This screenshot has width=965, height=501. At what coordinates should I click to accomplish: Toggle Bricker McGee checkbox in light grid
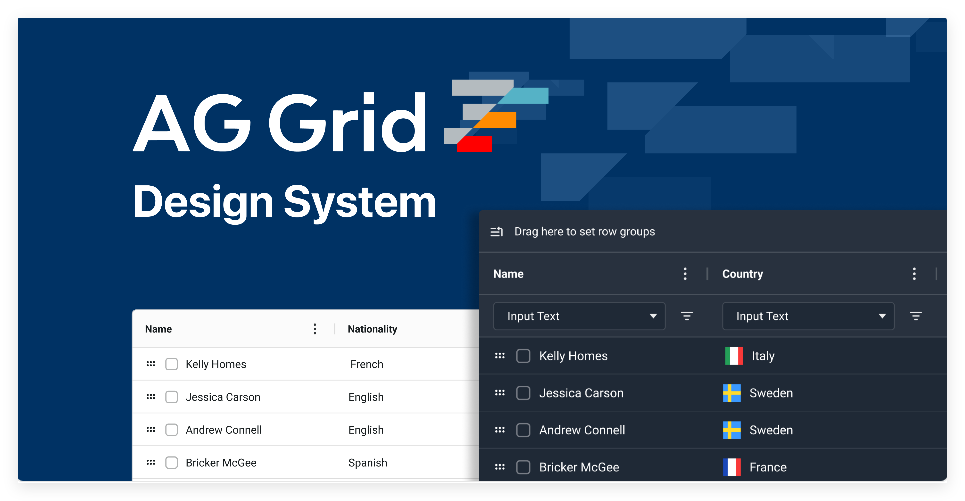172,463
